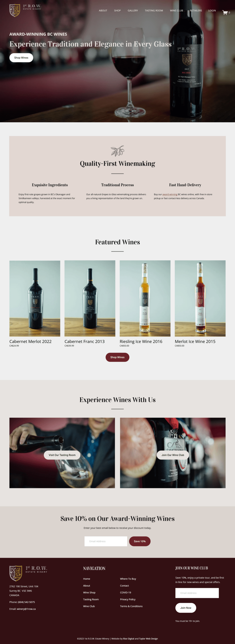Open the award-winning text link
The image size is (235, 644).
pyautogui.click(x=170, y=194)
